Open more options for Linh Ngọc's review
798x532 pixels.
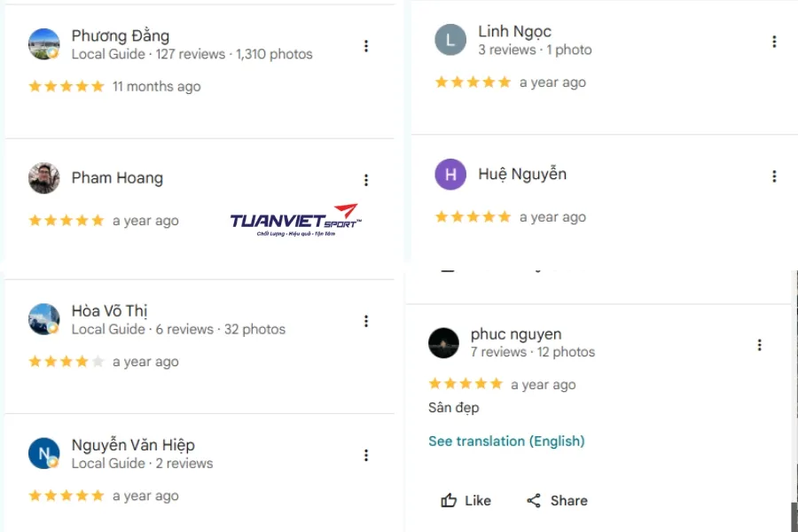(774, 42)
